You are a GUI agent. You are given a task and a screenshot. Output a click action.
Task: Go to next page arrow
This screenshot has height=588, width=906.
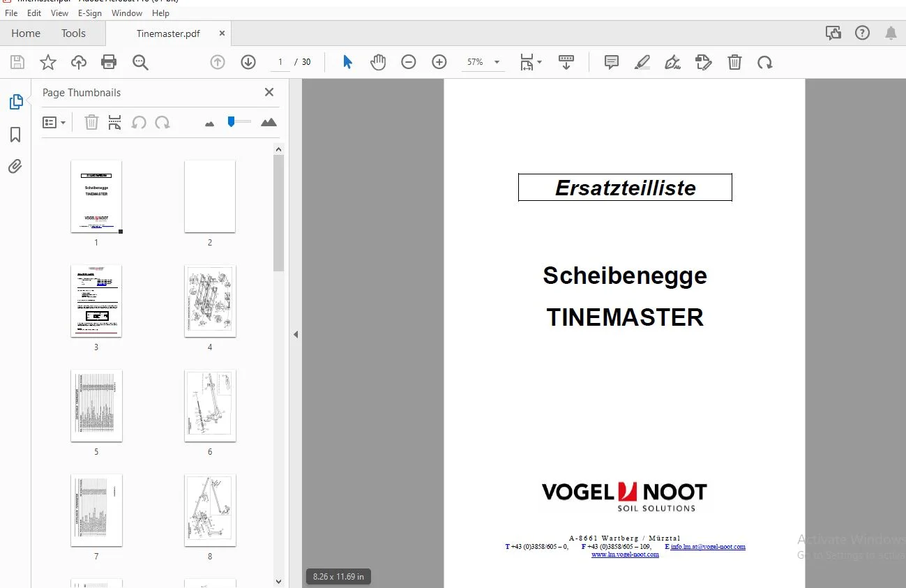[248, 62]
